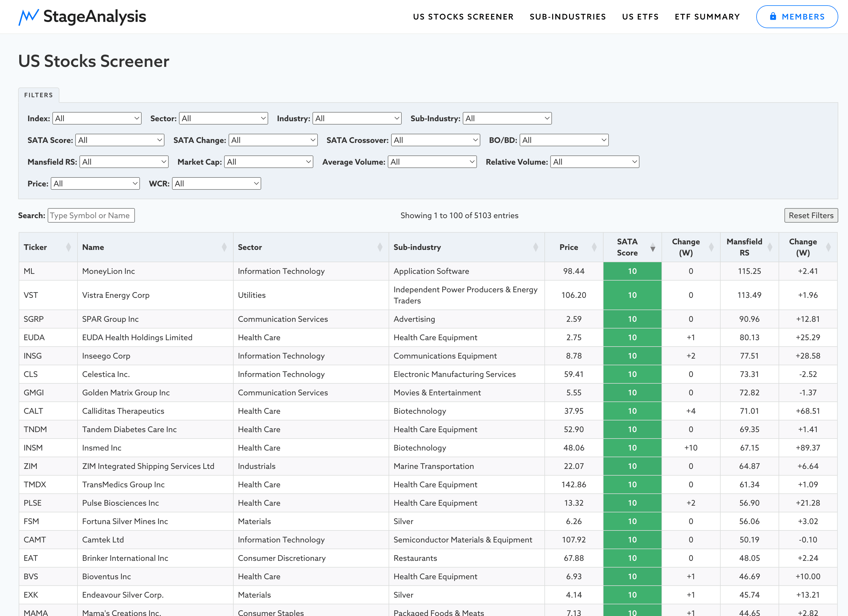The height and width of the screenshot is (616, 848).
Task: Open the Industry filter dropdown
Action: [x=357, y=118]
